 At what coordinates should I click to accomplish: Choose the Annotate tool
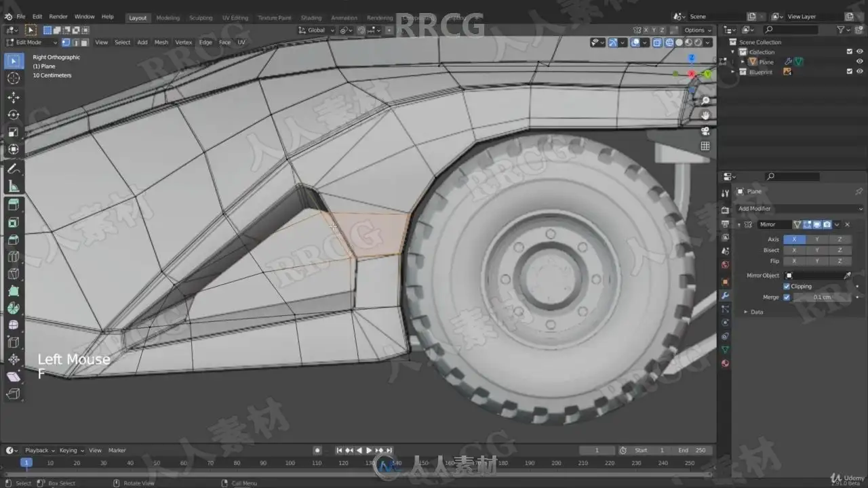(14, 169)
